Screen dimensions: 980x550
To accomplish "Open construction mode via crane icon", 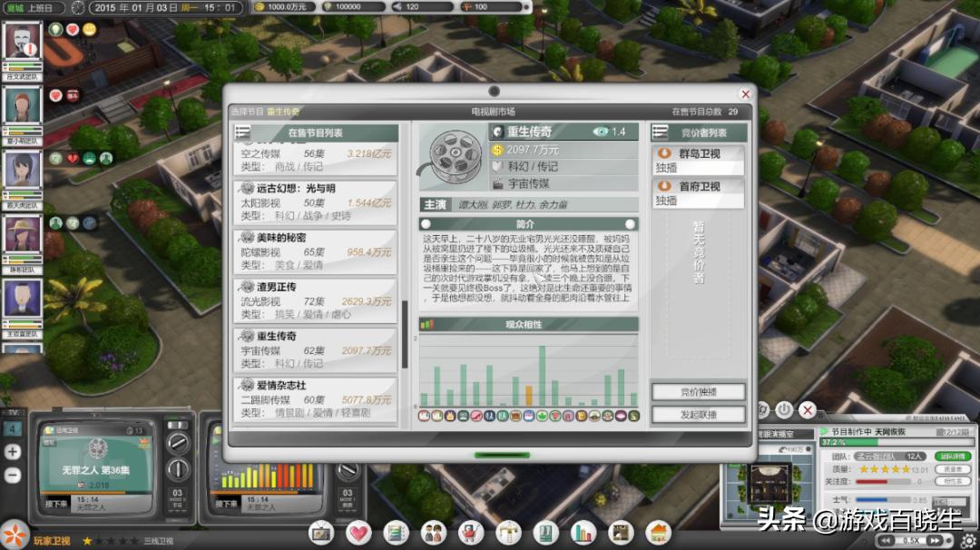I will 511,534.
